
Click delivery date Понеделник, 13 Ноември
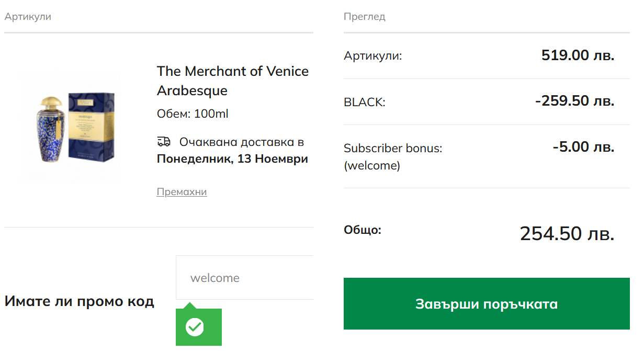(232, 159)
